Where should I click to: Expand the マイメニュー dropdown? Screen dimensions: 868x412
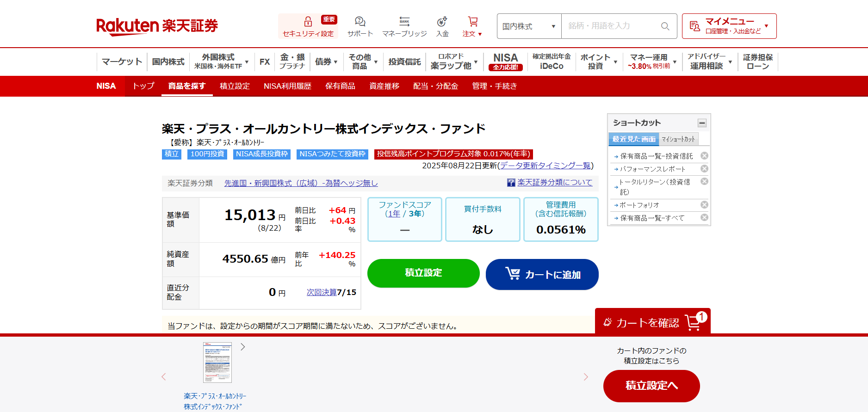point(729,26)
